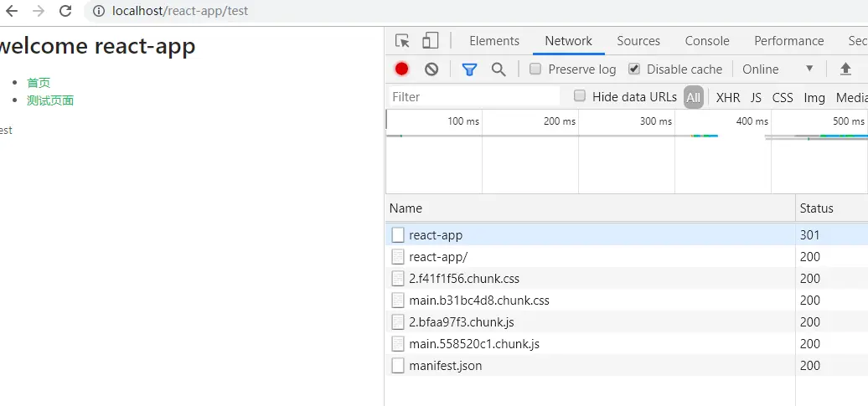Uncheck the Disable cache checkbox
868x406 pixels.
coord(634,69)
